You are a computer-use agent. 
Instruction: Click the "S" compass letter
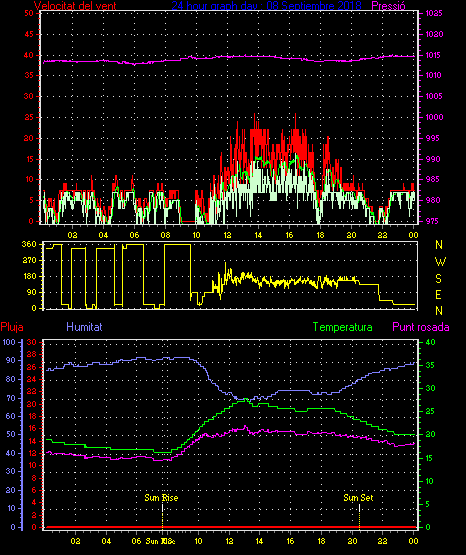pyautogui.click(x=439, y=279)
